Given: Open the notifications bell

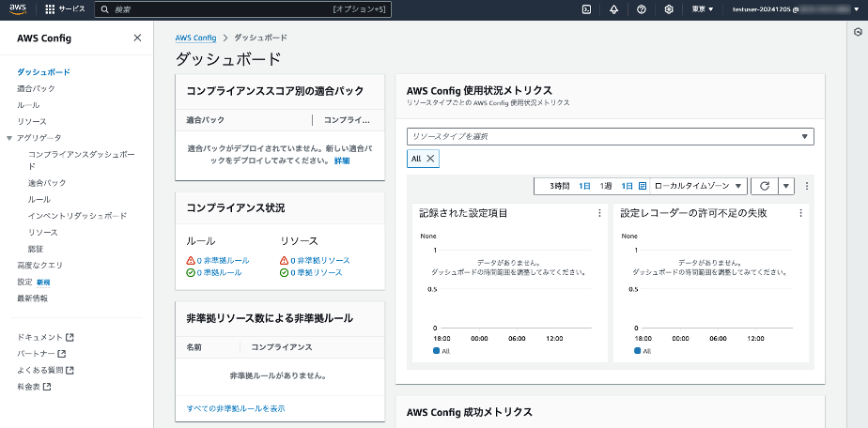Looking at the screenshot, I should [x=614, y=9].
